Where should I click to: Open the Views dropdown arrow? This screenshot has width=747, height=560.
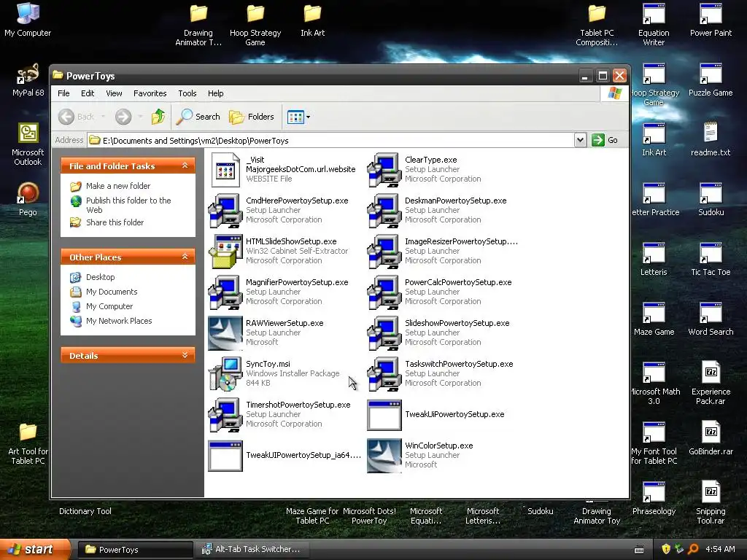coord(309,117)
